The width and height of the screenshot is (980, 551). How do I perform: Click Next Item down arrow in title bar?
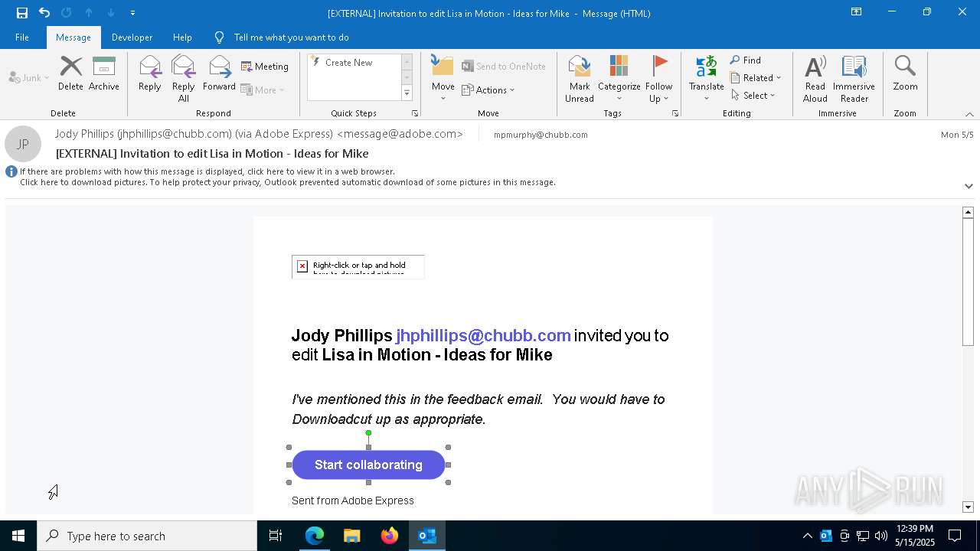coord(111,12)
